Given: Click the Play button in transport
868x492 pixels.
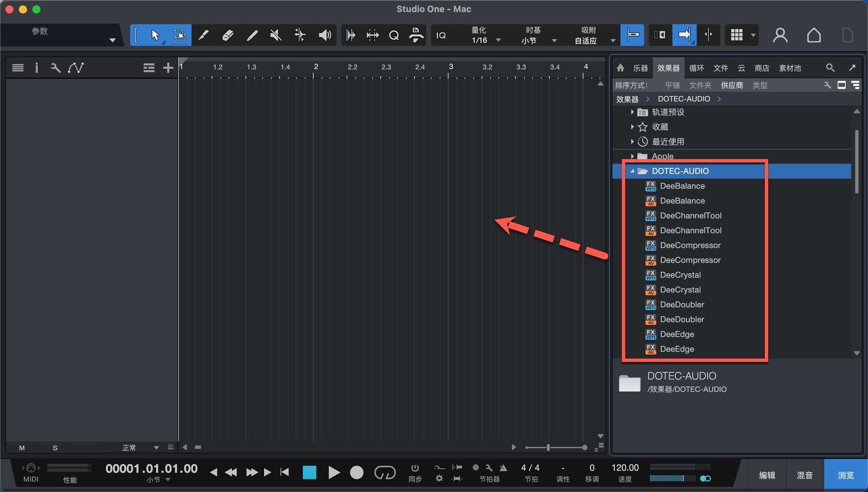Looking at the screenshot, I should (x=334, y=473).
